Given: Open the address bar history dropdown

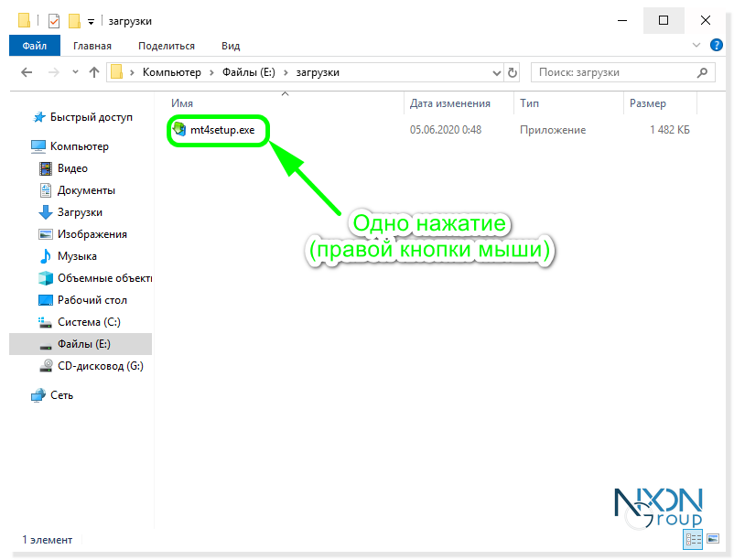Looking at the screenshot, I should (497, 73).
